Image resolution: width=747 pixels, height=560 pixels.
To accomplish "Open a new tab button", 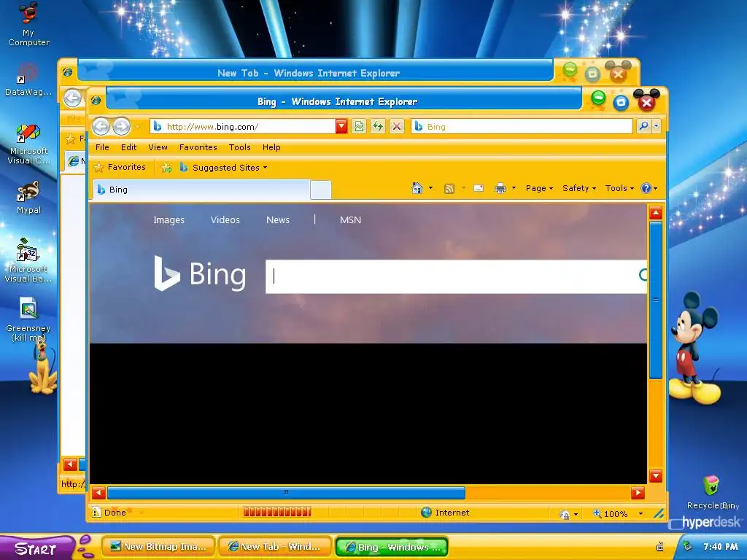I will point(321,190).
